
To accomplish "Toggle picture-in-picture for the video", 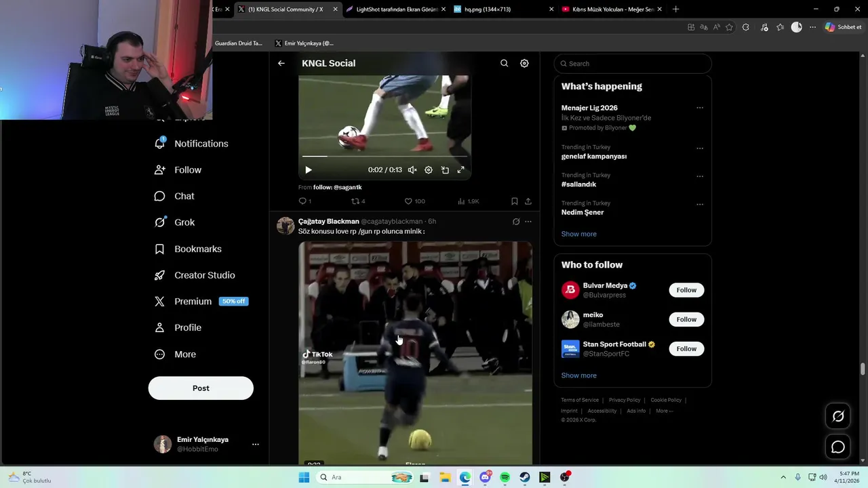I will (445, 170).
